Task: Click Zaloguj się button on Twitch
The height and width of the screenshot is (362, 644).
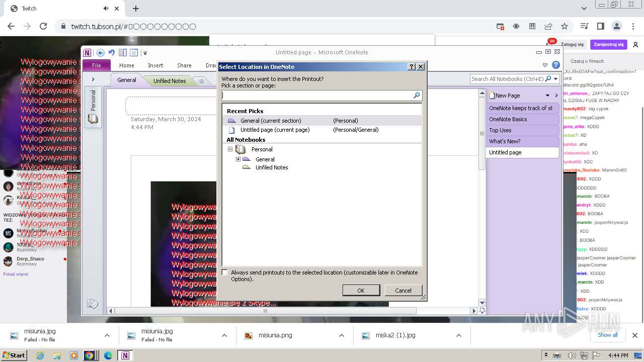Action: [x=573, y=44]
